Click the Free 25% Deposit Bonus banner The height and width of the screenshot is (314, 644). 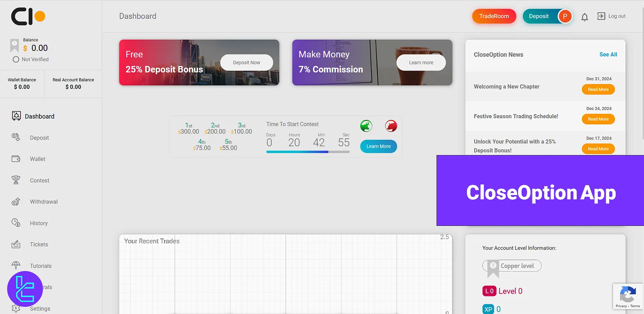click(199, 62)
